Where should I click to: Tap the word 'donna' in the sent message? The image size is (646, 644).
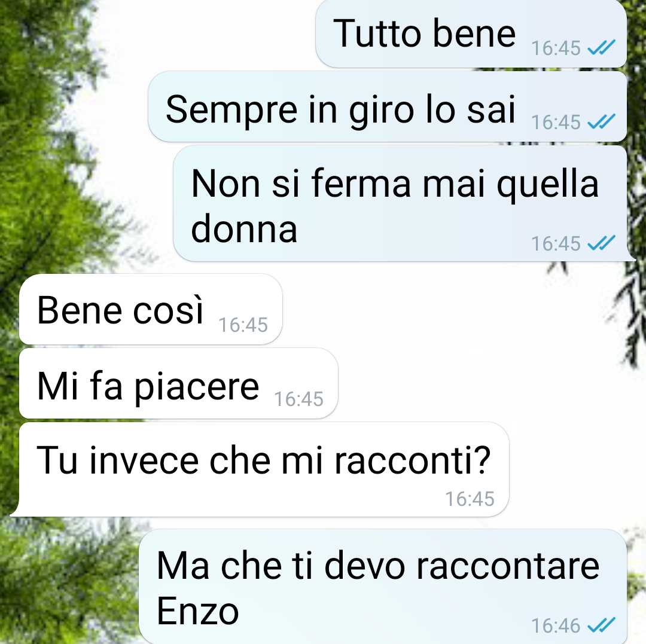(x=244, y=229)
